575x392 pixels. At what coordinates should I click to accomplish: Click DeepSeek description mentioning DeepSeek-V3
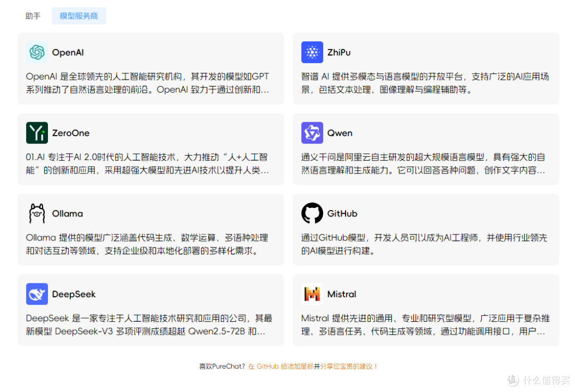149,325
